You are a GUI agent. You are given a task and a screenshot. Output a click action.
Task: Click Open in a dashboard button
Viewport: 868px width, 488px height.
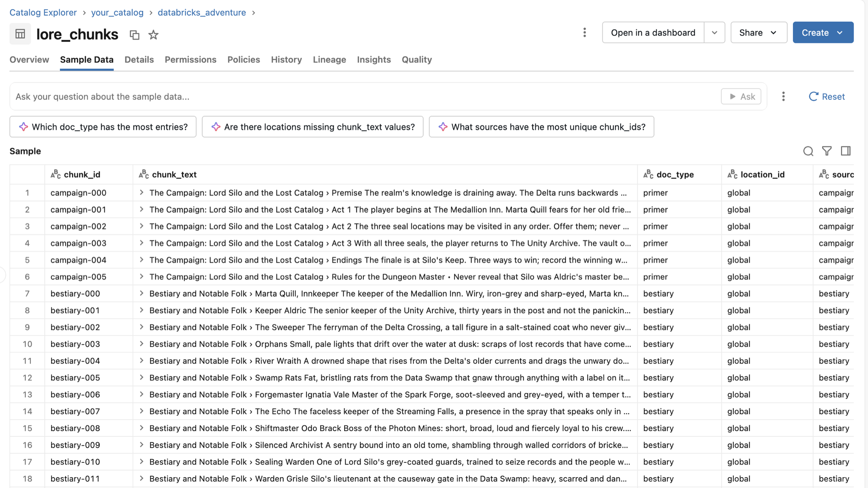[653, 33]
